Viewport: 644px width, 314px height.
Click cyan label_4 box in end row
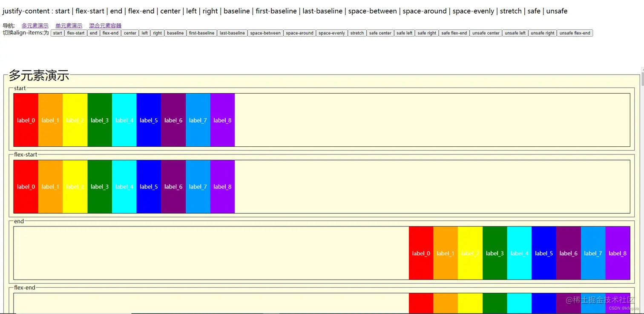pos(519,253)
